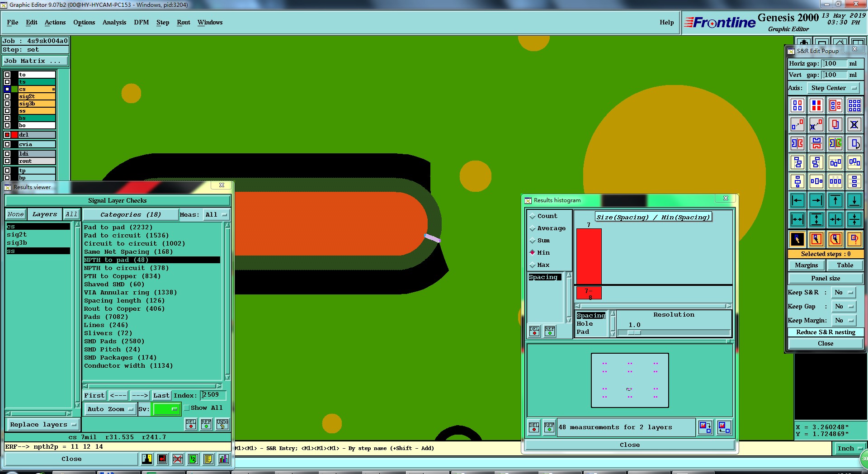This screenshot has width=868, height=474.
Task: Toggle visibility box of the sig2t layer
Action: tap(7, 96)
